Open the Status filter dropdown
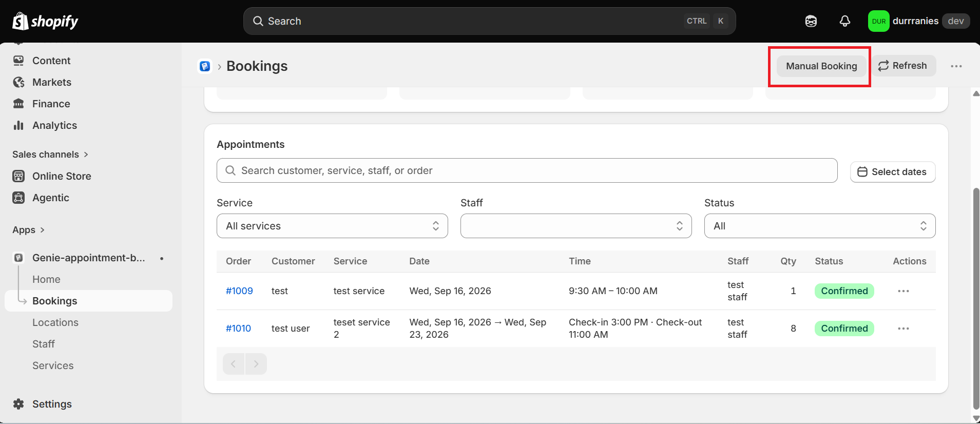The image size is (980, 424). point(820,226)
